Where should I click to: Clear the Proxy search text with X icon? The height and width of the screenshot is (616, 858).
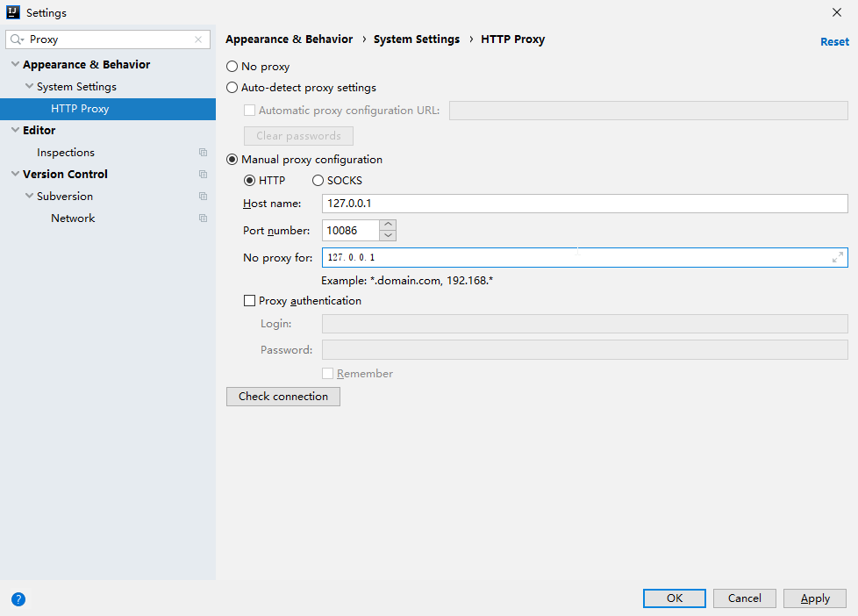[x=198, y=39]
